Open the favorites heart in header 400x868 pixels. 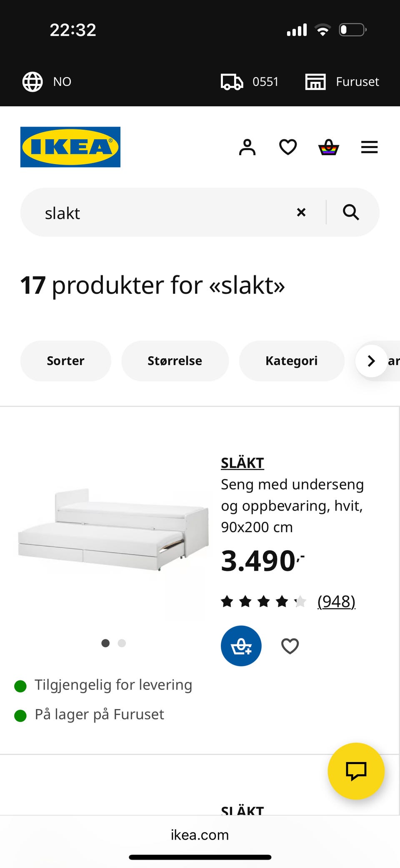pos(288,147)
